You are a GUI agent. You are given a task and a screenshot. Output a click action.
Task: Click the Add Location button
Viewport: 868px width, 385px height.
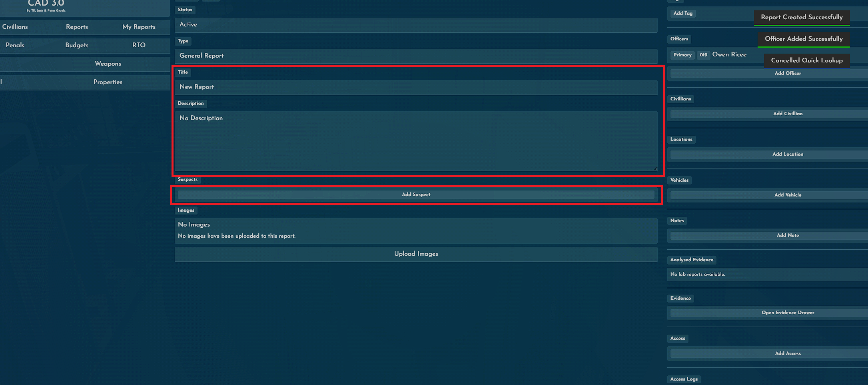pyautogui.click(x=787, y=154)
